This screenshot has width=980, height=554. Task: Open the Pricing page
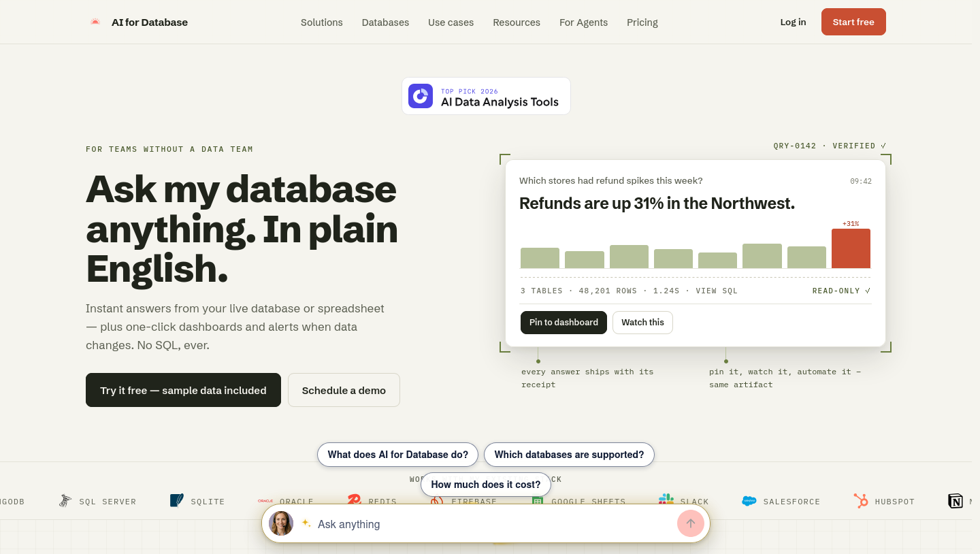(x=642, y=22)
